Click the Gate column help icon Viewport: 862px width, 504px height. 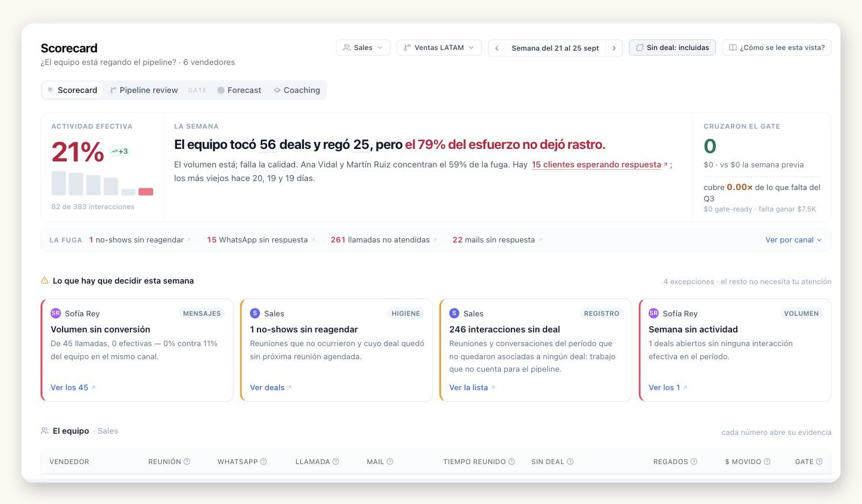[819, 462]
